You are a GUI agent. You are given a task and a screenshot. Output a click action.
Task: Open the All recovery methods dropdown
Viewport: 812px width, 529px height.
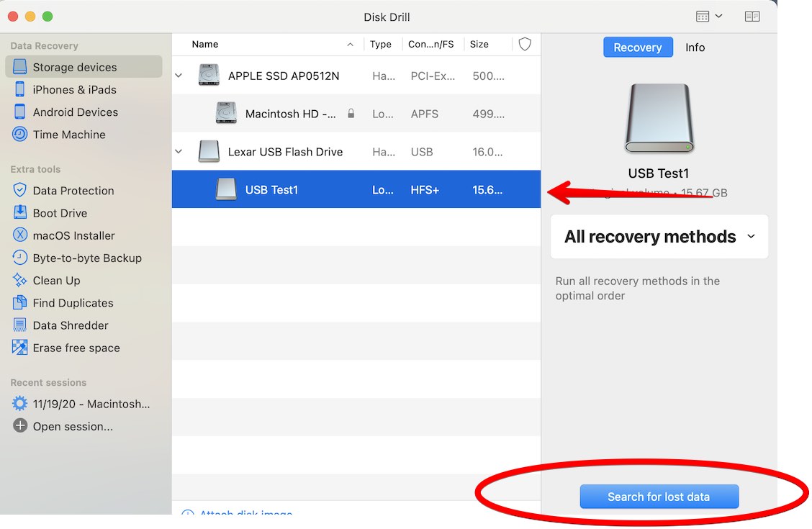click(x=659, y=237)
